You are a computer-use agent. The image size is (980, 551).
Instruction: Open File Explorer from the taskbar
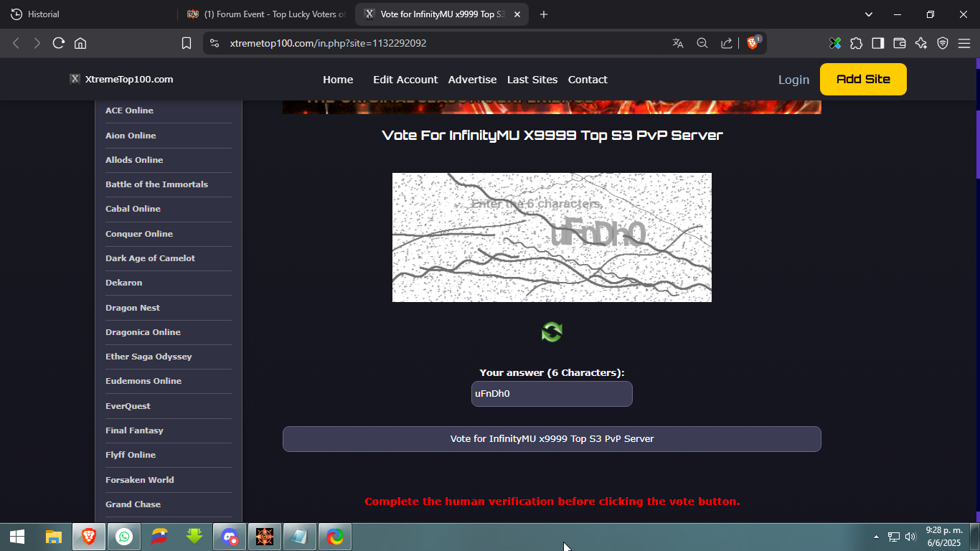tap(54, 537)
